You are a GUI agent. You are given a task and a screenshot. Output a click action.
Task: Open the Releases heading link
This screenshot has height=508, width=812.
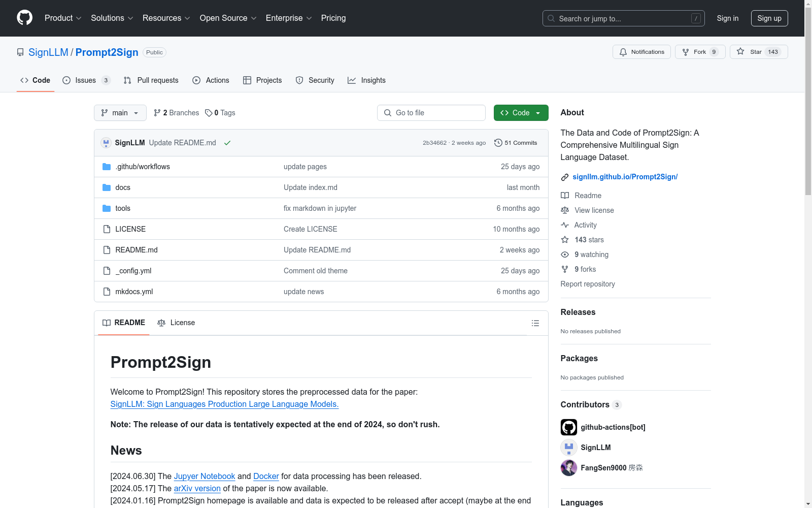pyautogui.click(x=578, y=312)
